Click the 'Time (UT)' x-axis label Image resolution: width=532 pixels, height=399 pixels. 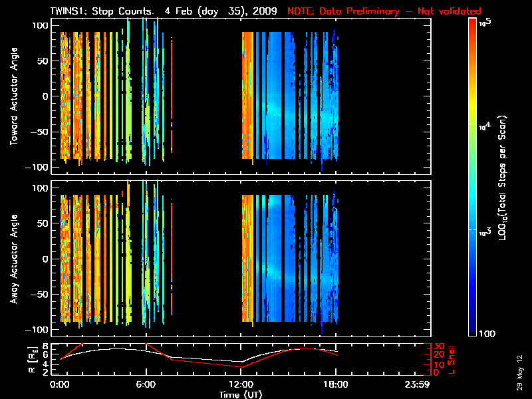[241, 394]
